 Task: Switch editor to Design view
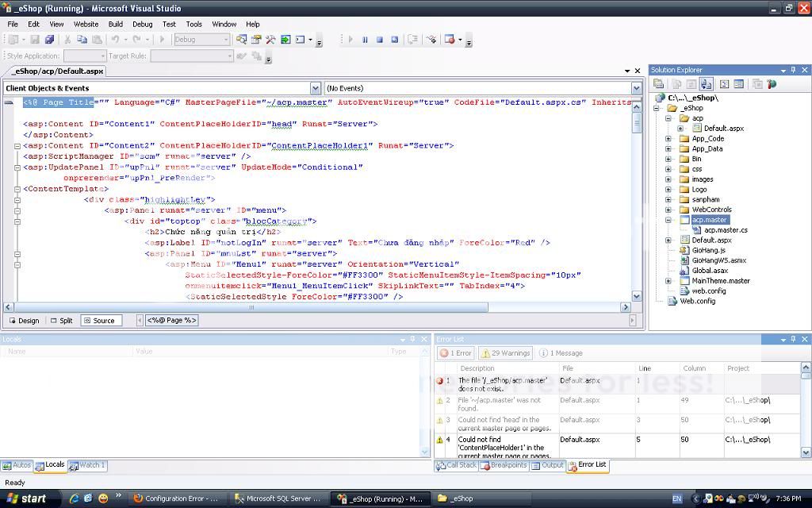(25, 321)
